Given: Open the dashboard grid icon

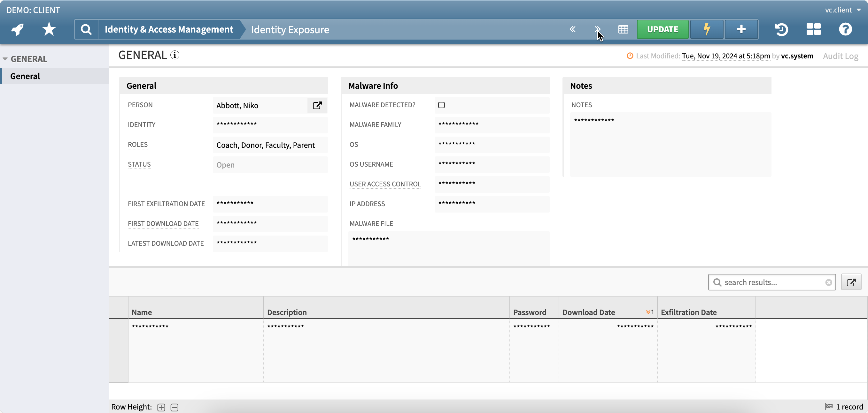Looking at the screenshot, I should (813, 29).
